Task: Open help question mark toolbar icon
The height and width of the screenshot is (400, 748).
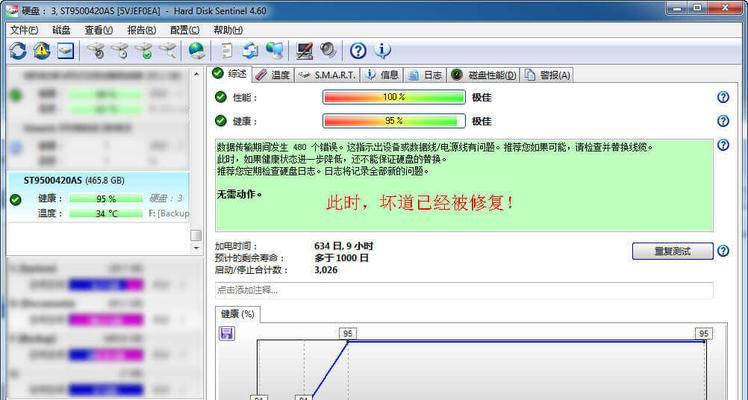Action: click(x=358, y=51)
